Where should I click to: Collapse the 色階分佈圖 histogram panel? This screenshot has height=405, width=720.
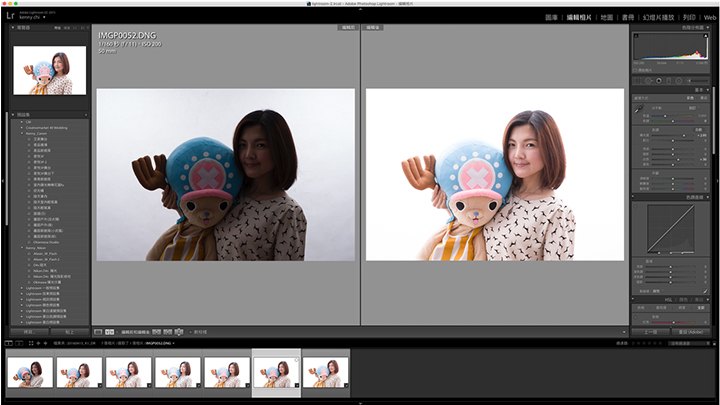coord(708,27)
